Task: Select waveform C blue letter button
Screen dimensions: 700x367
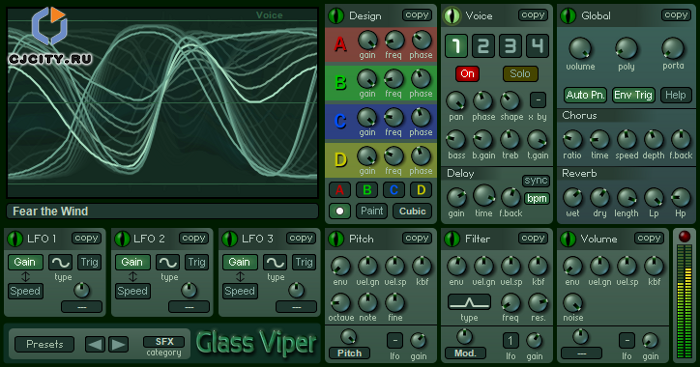Action: (394, 190)
